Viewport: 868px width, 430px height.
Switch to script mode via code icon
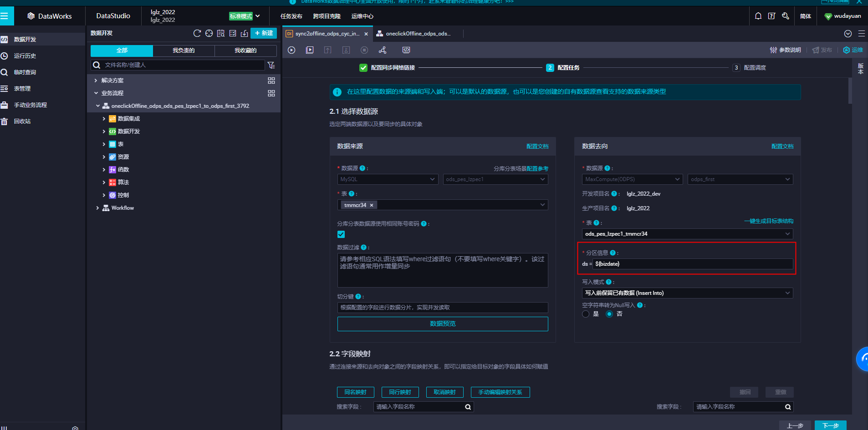pos(406,50)
